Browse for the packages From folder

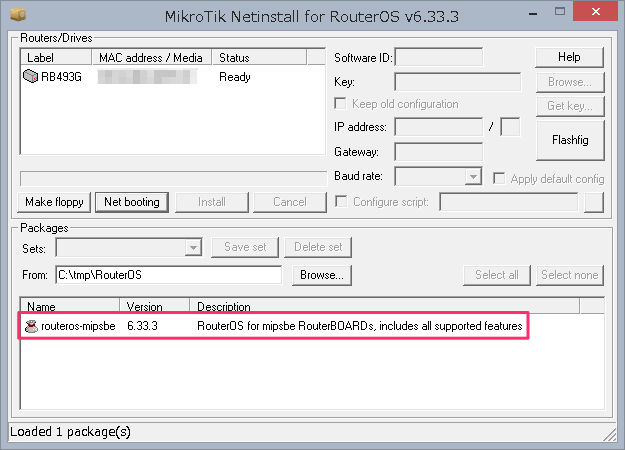coord(322,275)
